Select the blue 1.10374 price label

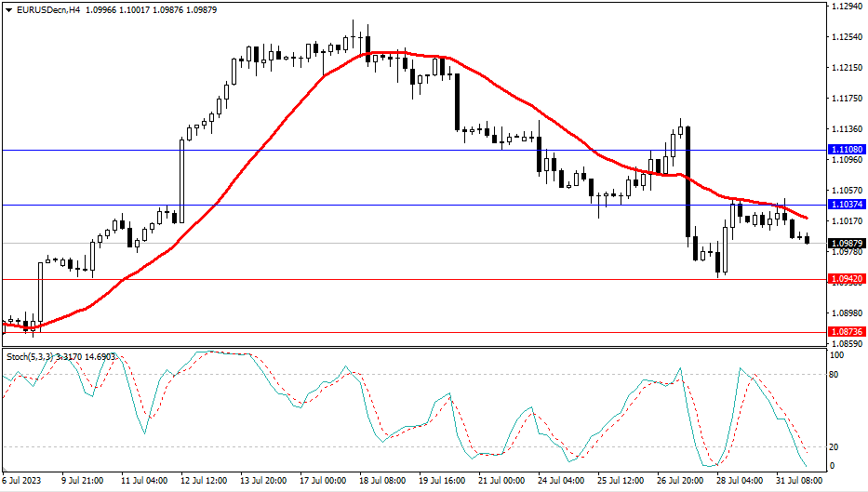[846, 205]
